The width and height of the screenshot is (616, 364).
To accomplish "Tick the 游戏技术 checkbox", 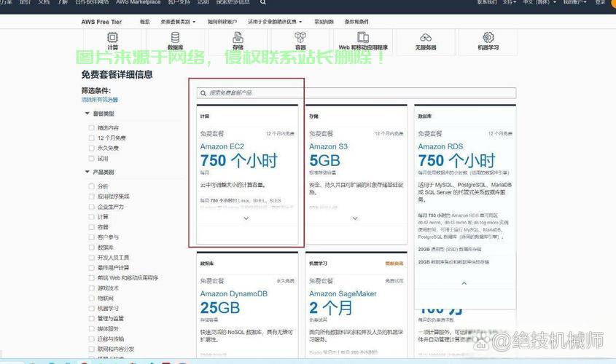I will (92, 288).
